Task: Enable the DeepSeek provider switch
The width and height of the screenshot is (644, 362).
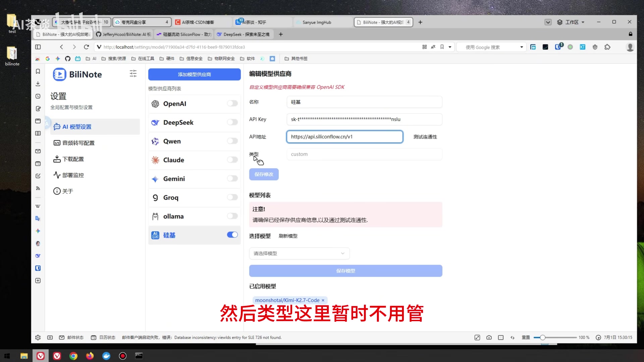Action: (232, 122)
